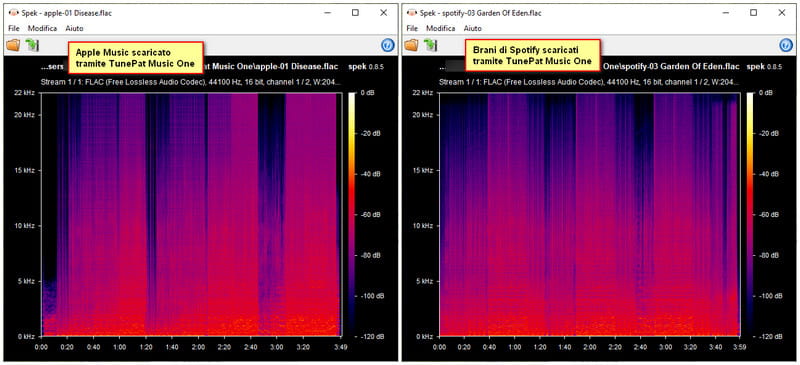Viewport: 800px width, 365px height.
Task: Click the spectrogram plot in apple-01 Disease window
Action: (x=191, y=214)
